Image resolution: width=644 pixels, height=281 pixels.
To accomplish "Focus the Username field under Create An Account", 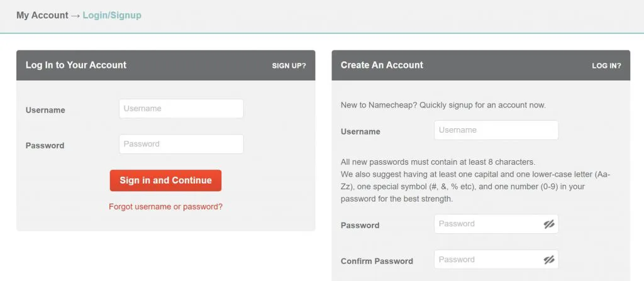I will point(496,130).
